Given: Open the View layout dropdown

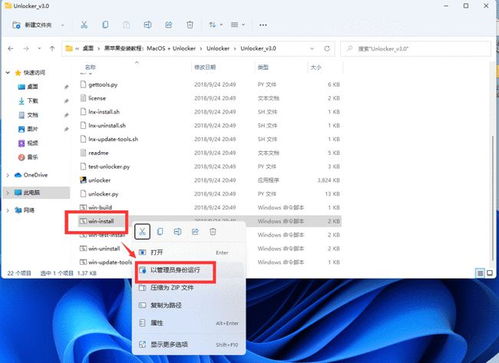Looking at the screenshot, I should (x=238, y=25).
